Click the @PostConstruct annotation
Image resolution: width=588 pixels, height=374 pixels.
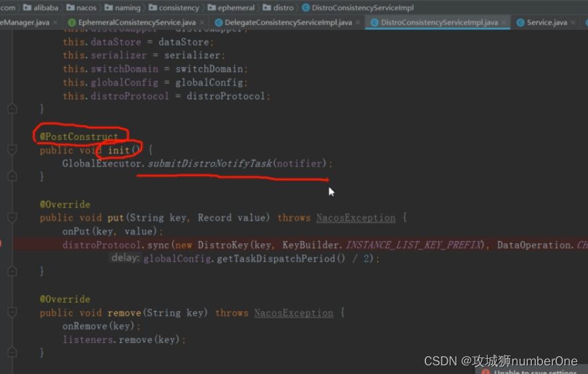pyautogui.click(x=79, y=137)
